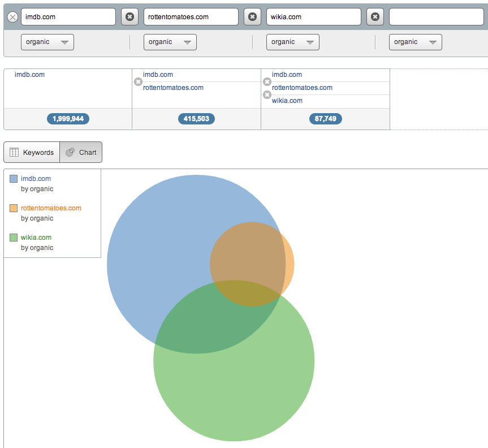
Task: Remove rottentomatoes.com from the third comparison column
Action: coord(267,82)
